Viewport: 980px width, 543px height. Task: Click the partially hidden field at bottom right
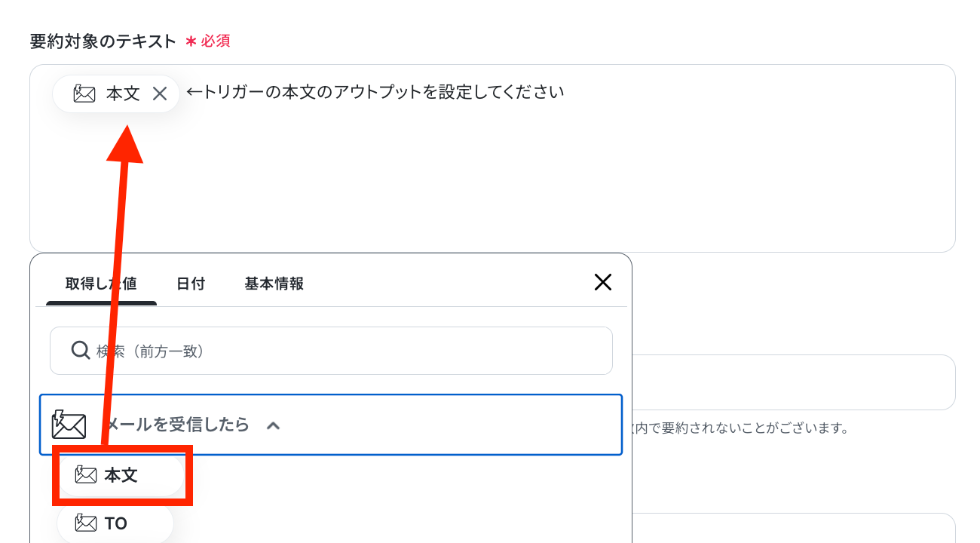pyautogui.click(x=793, y=528)
